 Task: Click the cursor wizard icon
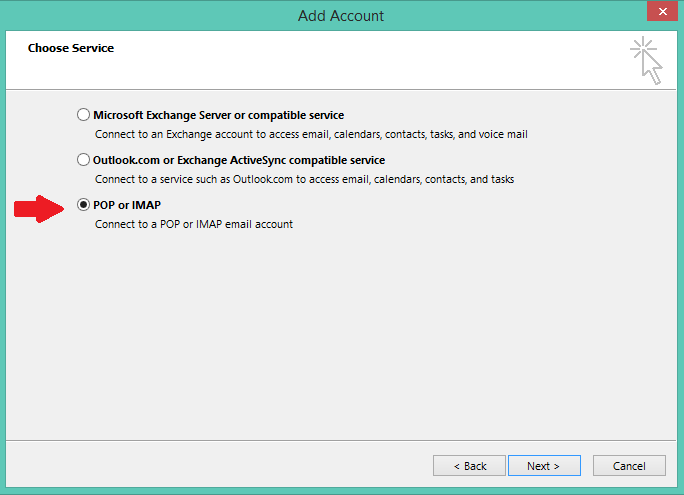coord(646,60)
